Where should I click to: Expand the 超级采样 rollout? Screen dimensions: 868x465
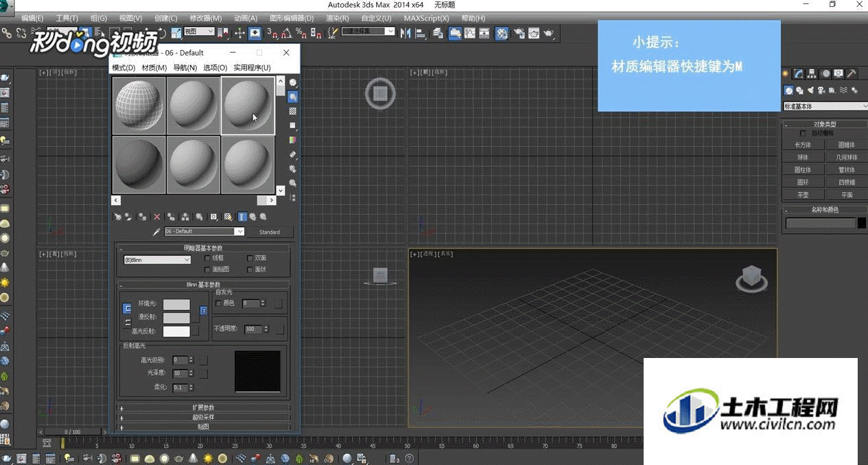click(x=204, y=417)
